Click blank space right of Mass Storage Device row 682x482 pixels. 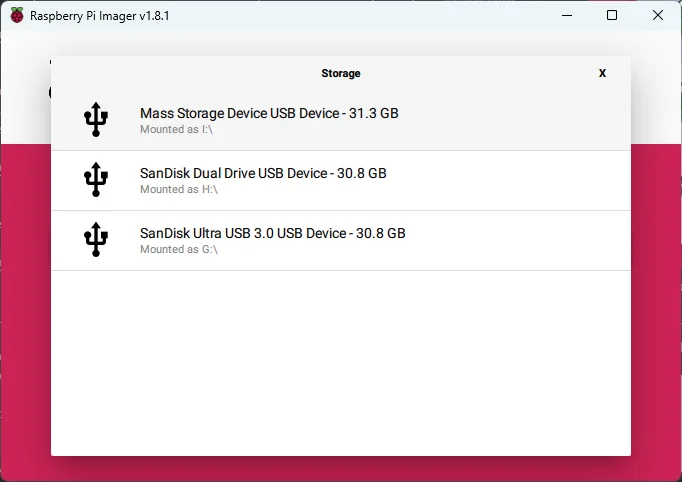tap(520, 120)
